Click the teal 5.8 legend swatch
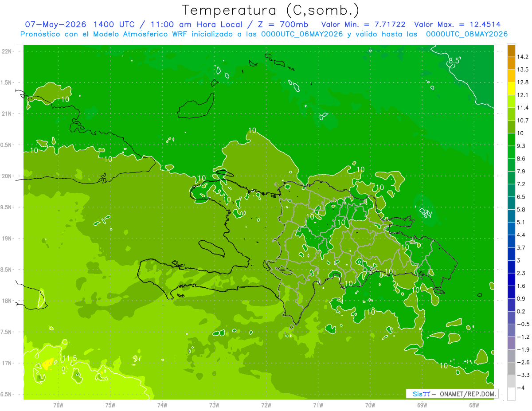The width and height of the screenshot is (532, 411). click(x=511, y=216)
